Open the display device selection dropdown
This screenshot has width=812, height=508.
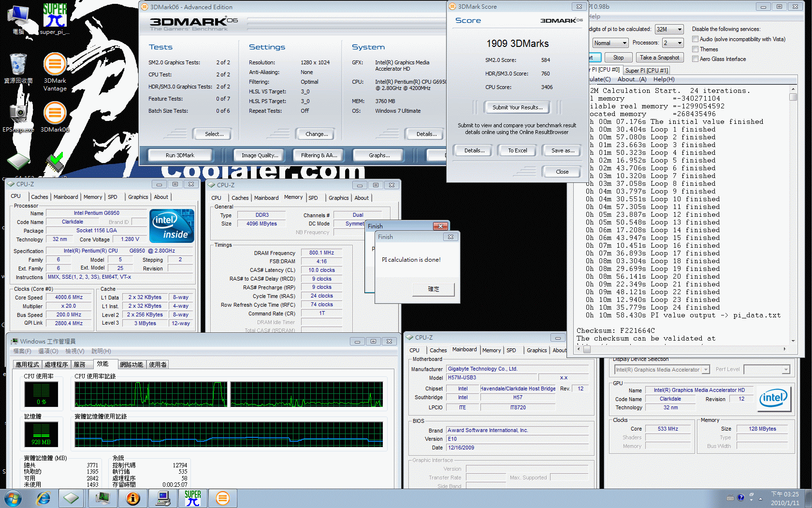click(x=662, y=370)
